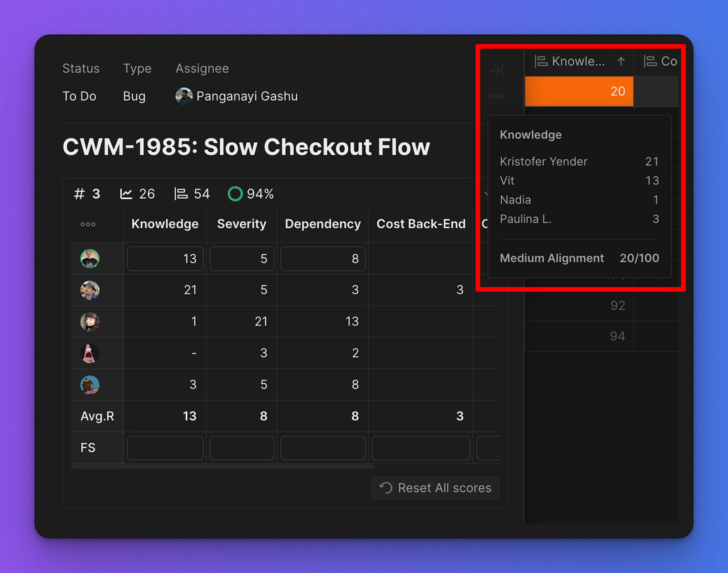Click the Patrick star avatar in the dash row
Image resolution: width=728 pixels, height=573 pixels.
90,353
